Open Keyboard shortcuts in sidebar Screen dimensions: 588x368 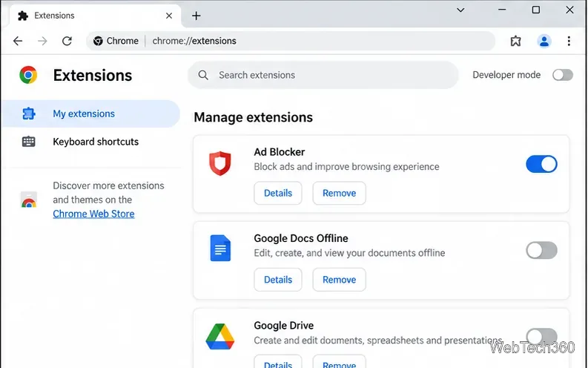click(x=90, y=142)
